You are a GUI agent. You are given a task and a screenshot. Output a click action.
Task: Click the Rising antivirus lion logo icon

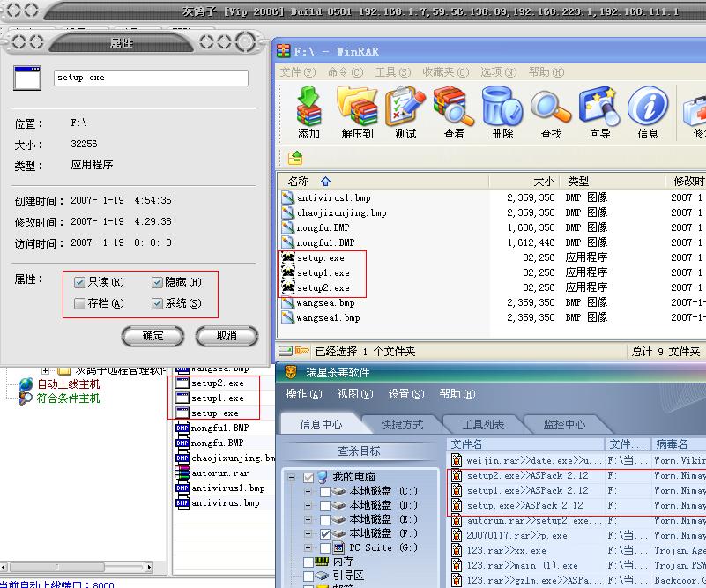(x=292, y=372)
